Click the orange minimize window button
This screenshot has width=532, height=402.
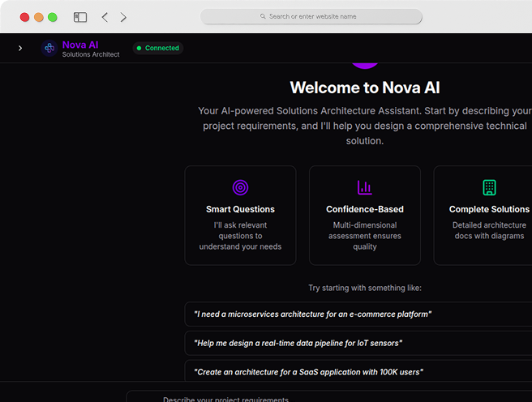39,17
